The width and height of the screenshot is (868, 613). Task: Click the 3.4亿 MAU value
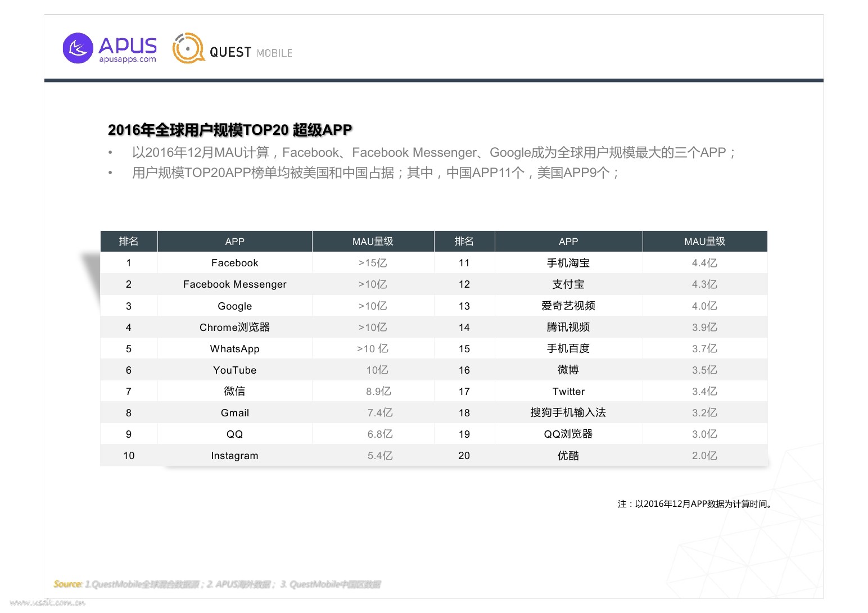(x=704, y=391)
